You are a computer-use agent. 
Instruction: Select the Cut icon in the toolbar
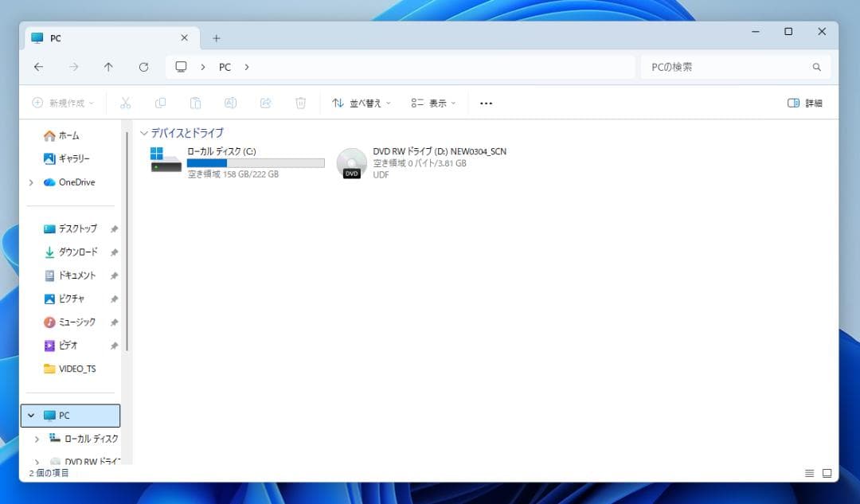pyautogui.click(x=125, y=103)
